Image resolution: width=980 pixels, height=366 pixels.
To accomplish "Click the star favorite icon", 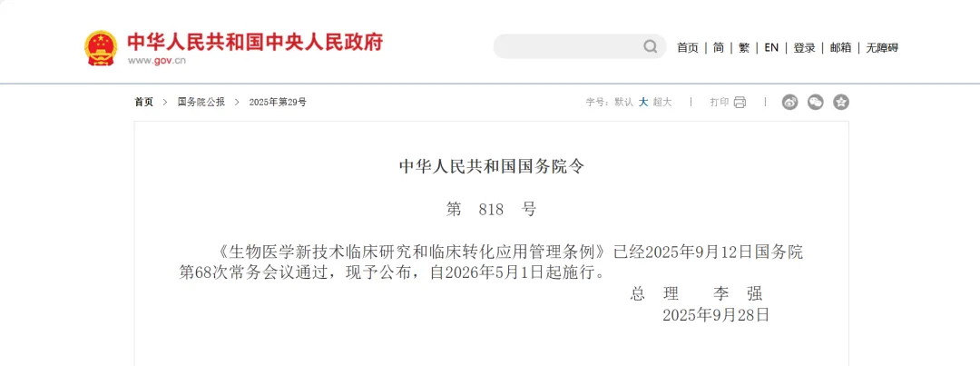I will pyautogui.click(x=841, y=102).
